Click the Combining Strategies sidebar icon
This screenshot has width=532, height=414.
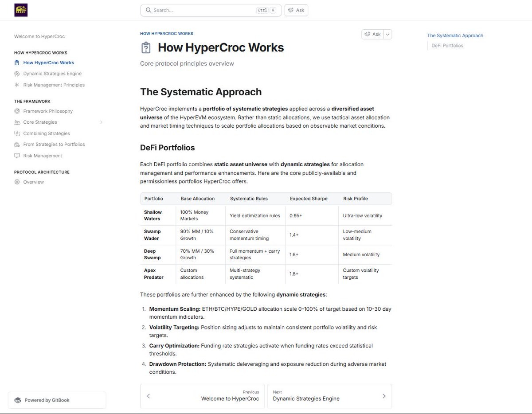click(17, 133)
